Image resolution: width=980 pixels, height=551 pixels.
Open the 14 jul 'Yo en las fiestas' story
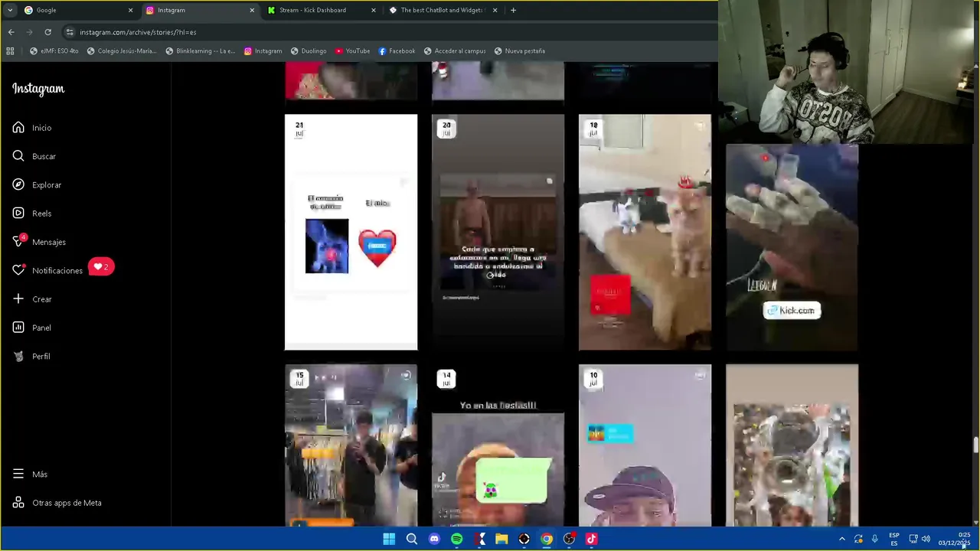498,445
